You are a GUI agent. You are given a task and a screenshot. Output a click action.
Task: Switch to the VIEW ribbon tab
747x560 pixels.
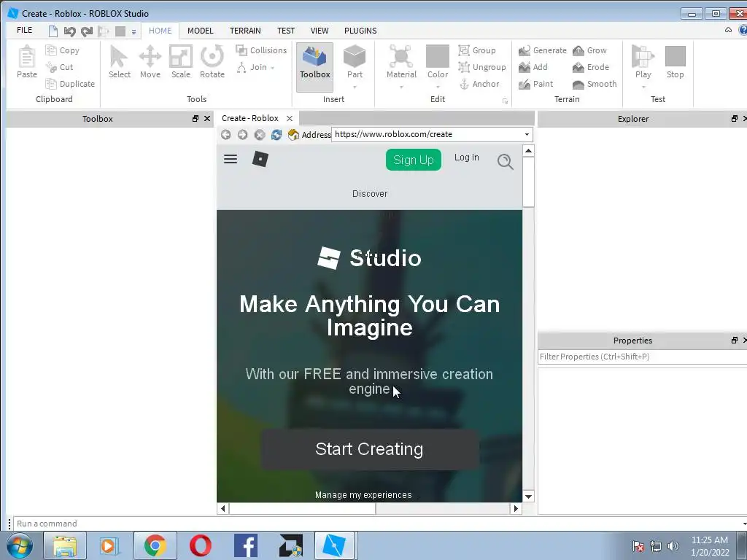pos(320,31)
